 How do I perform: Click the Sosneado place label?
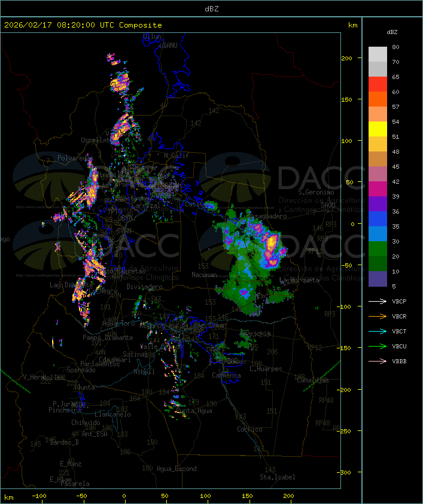click(x=81, y=370)
